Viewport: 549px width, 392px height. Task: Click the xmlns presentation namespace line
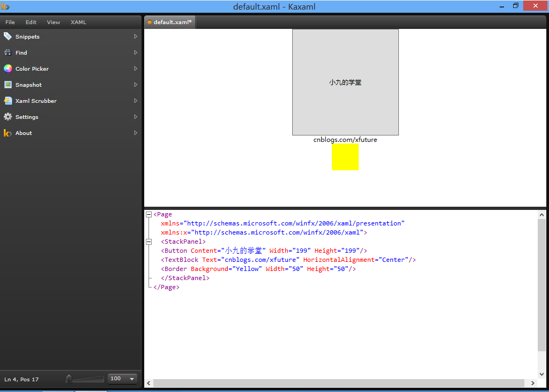283,223
